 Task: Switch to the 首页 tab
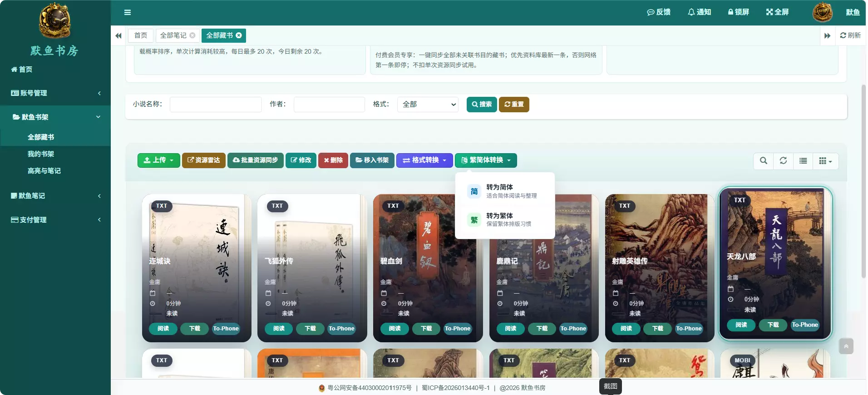point(141,35)
